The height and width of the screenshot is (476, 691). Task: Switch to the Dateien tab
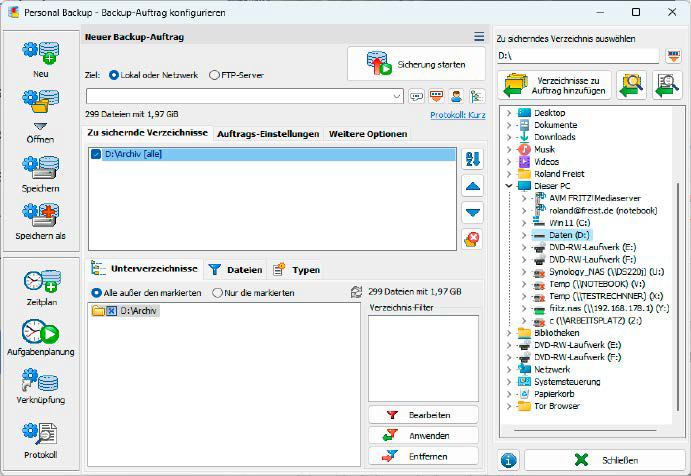pos(235,269)
